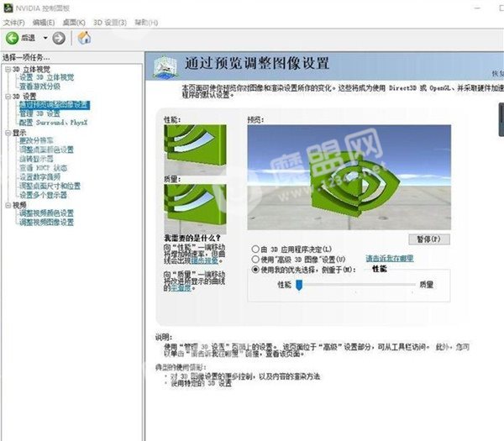The height and width of the screenshot is (441, 504).
Task: Open 旋转显示器 page
Action: click(x=36, y=159)
